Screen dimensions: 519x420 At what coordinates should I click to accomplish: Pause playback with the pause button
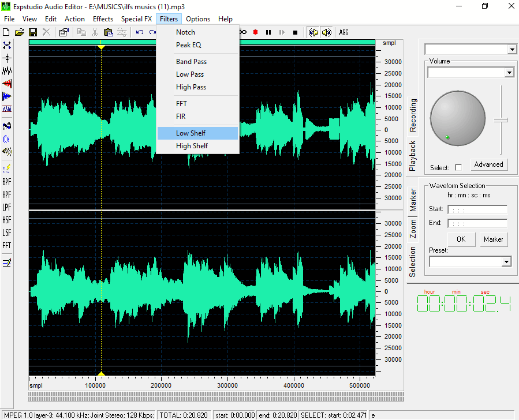pos(268,32)
